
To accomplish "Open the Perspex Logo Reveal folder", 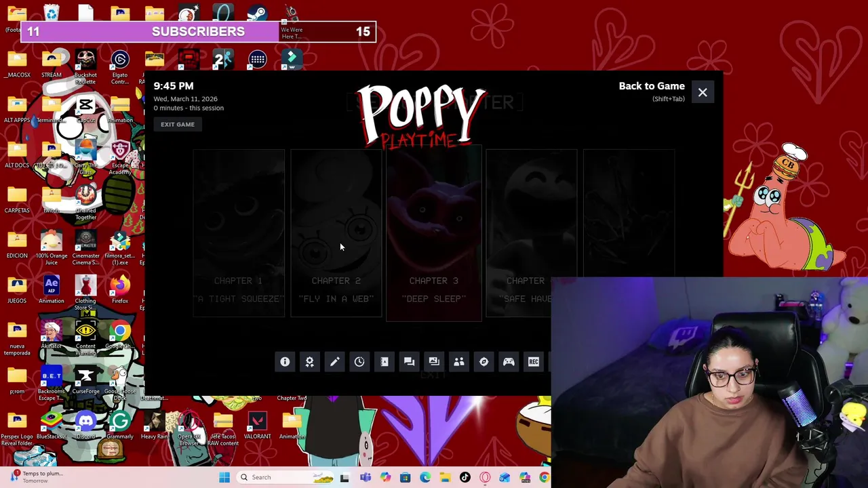I will click(x=17, y=429).
